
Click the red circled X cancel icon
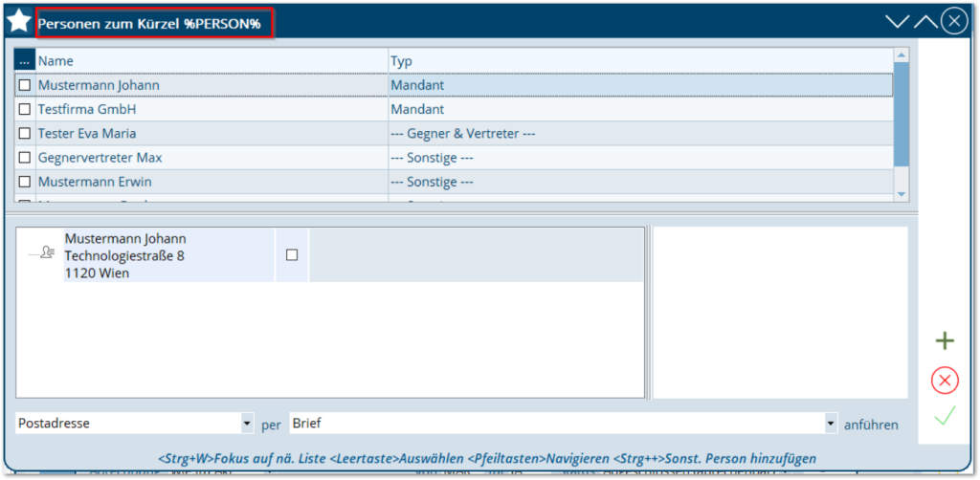(x=945, y=381)
